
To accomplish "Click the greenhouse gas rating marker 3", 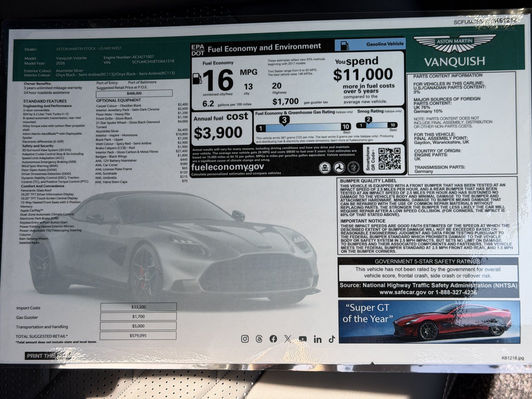I will pos(284,120).
